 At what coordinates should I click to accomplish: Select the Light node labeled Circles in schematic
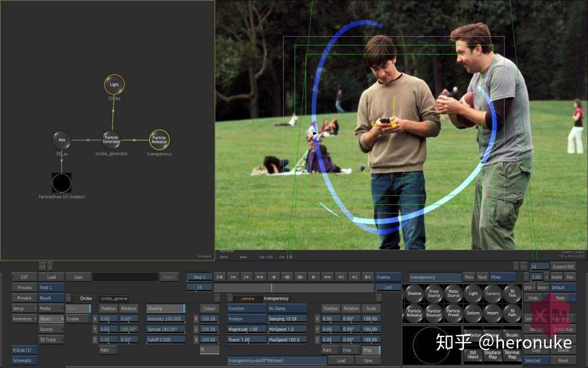[114, 85]
